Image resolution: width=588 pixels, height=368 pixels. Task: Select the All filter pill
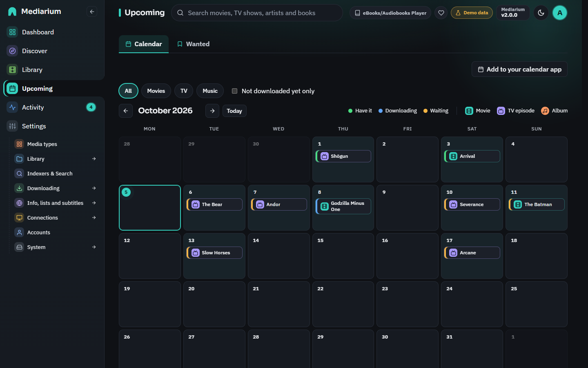tap(128, 91)
